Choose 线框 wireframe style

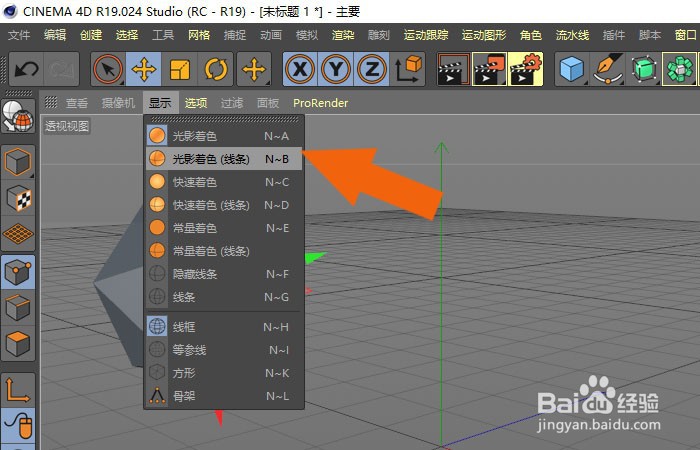[x=224, y=327]
